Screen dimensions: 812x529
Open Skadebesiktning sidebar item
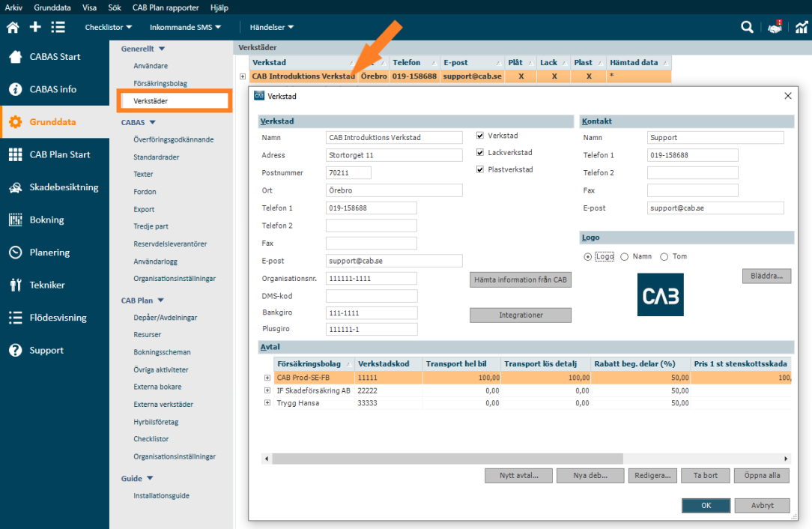click(x=55, y=187)
